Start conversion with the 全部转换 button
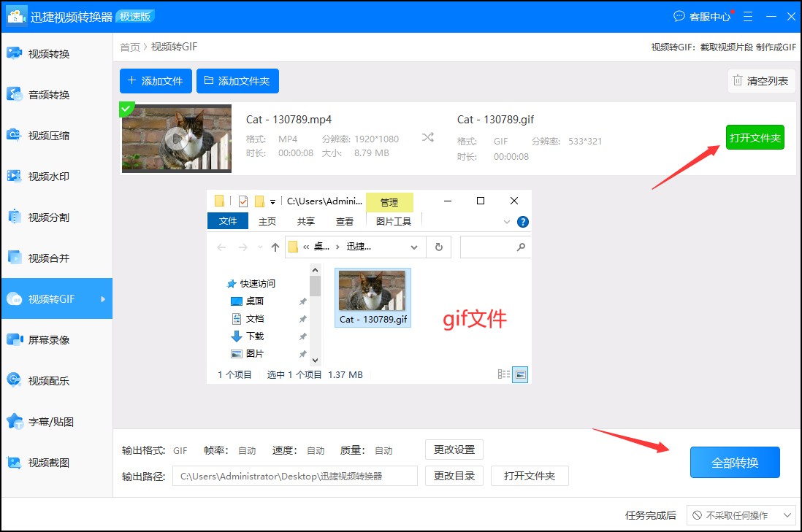 click(x=735, y=462)
